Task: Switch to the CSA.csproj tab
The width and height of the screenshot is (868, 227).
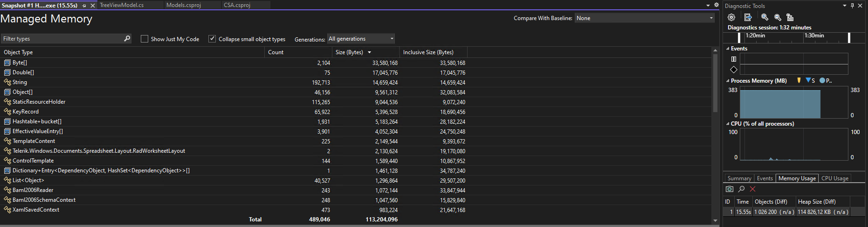Action: [x=237, y=5]
